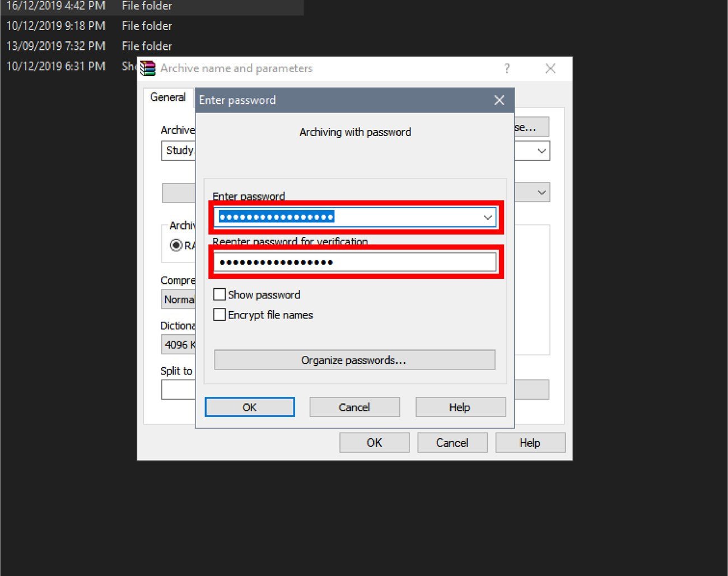Enable the Encrypt file names checkbox
728x576 pixels.
click(219, 315)
